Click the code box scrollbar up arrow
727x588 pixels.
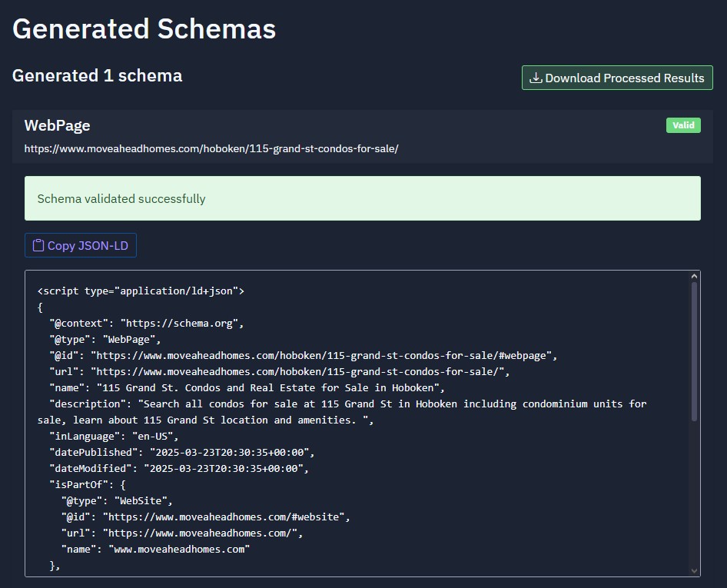(x=694, y=277)
